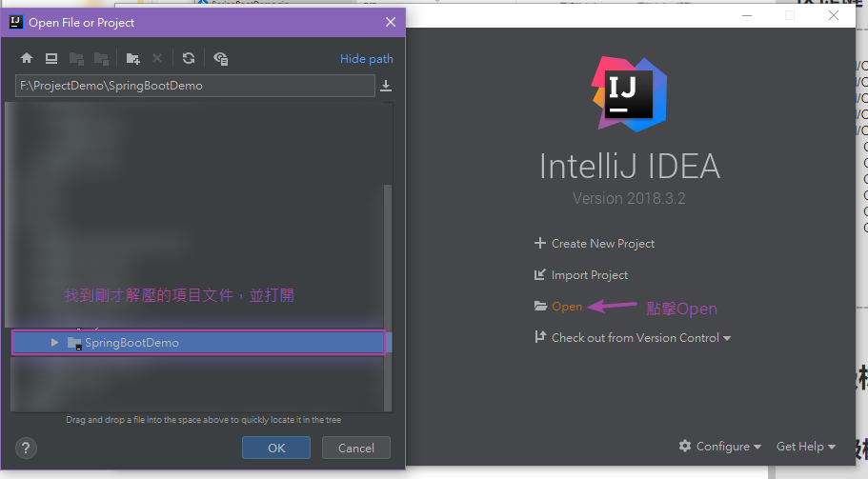Click the Version 2018.3.2 text

pyautogui.click(x=629, y=199)
